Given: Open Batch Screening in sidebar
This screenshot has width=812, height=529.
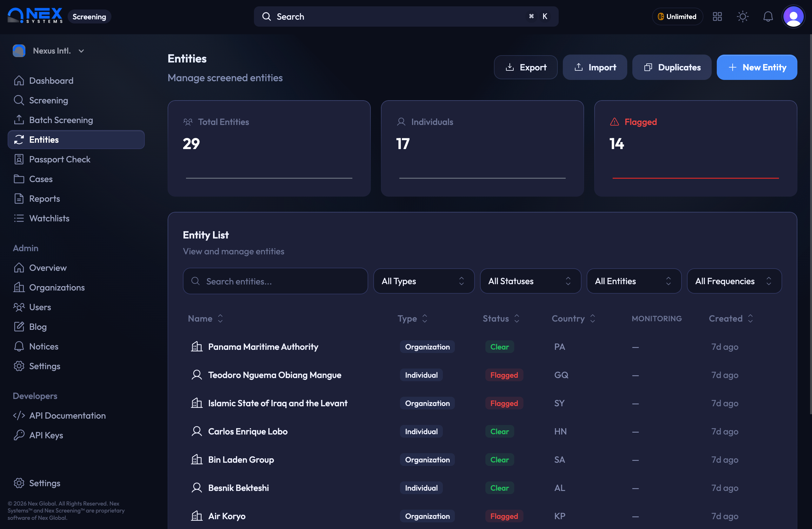Looking at the screenshot, I should coord(76,120).
